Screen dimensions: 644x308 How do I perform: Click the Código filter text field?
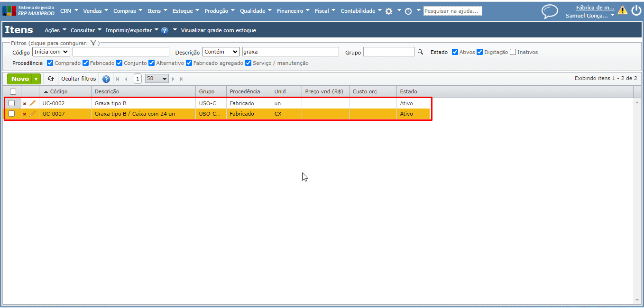tap(121, 52)
